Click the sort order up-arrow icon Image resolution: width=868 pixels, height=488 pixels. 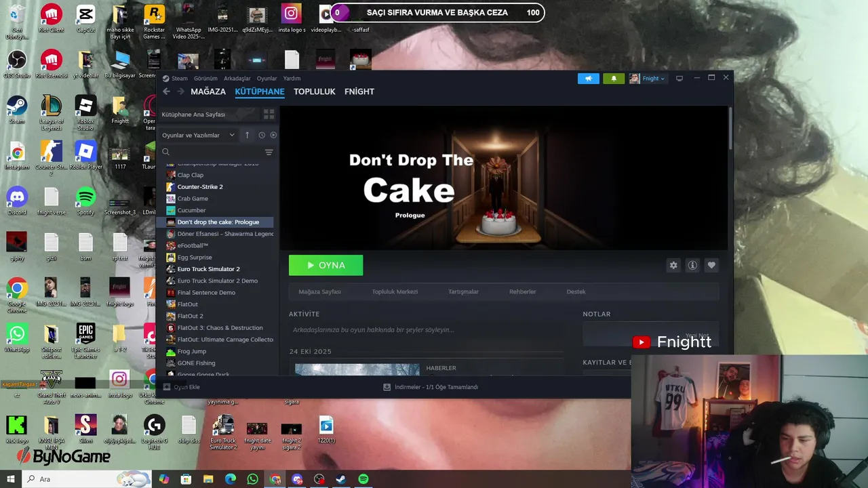point(247,135)
